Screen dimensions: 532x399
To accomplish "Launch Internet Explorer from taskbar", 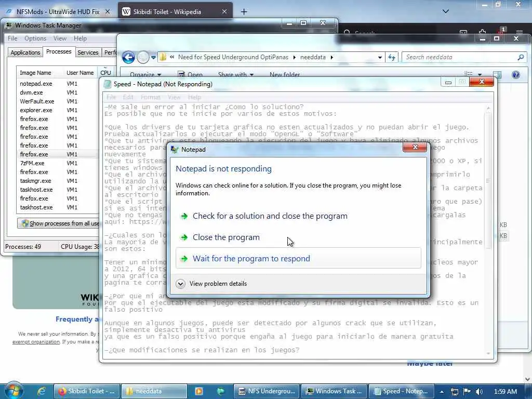I will pos(42,391).
